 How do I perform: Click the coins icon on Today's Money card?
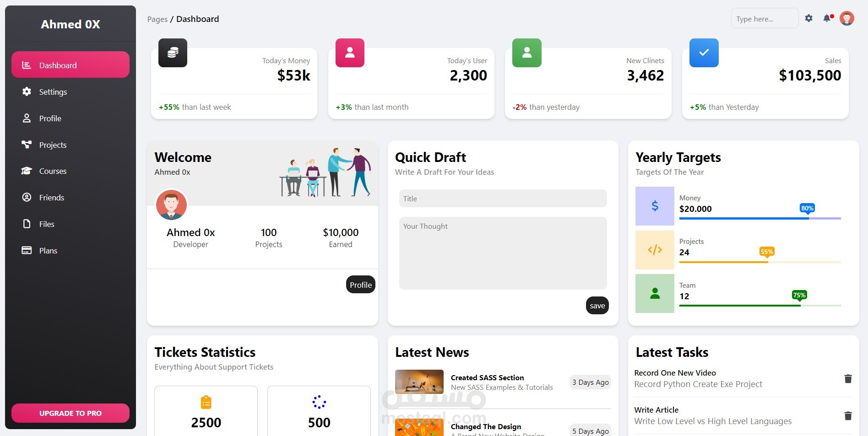pyautogui.click(x=173, y=53)
